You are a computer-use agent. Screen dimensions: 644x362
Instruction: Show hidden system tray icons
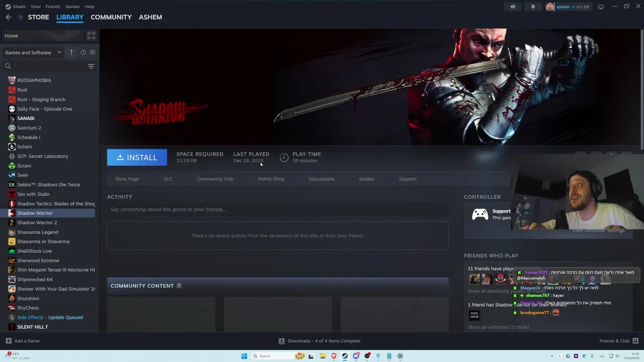tap(552, 356)
